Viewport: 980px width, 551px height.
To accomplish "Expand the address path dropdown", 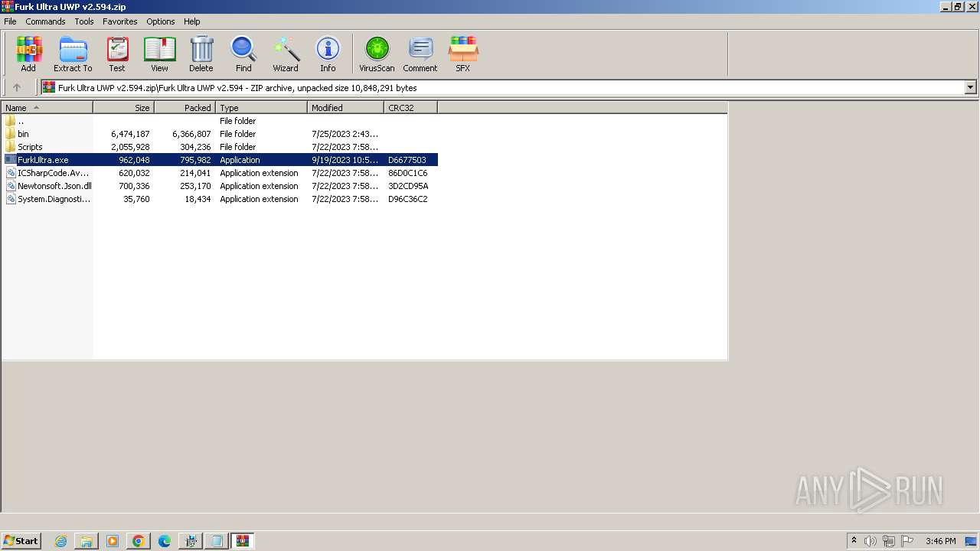I will point(970,87).
